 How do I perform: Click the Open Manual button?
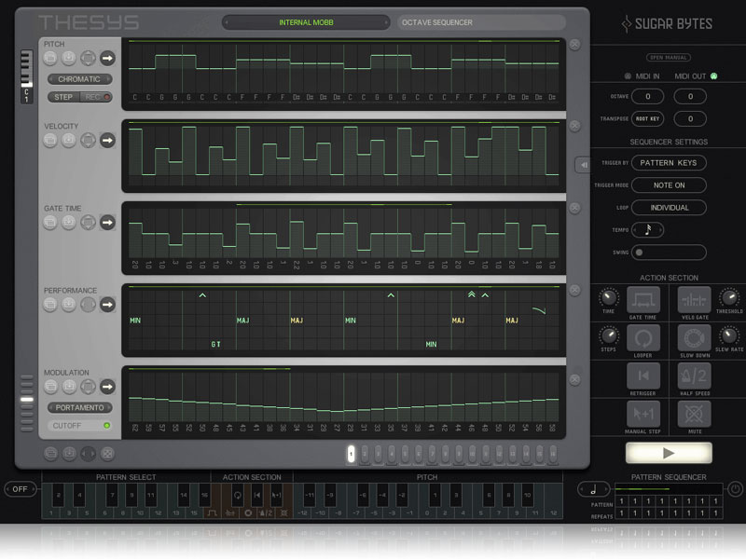coord(668,57)
